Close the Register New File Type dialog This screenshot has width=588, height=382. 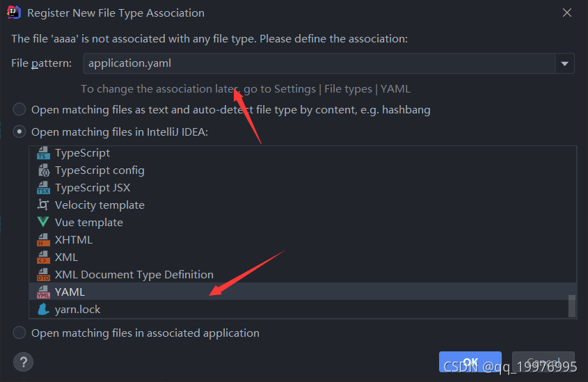[567, 13]
